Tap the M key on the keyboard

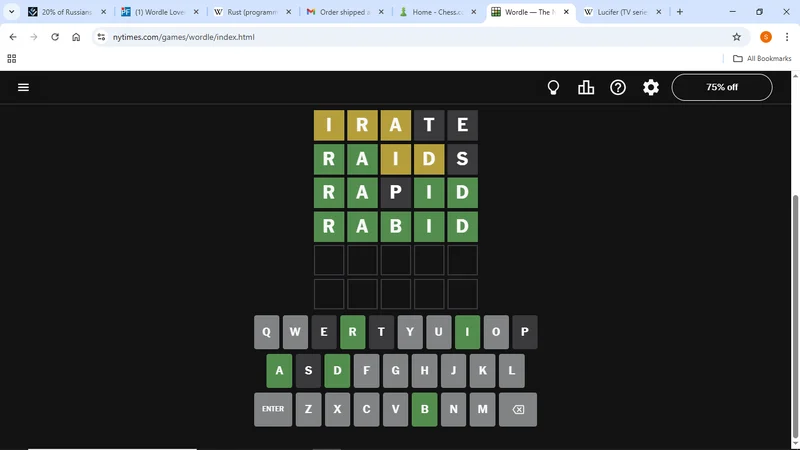click(x=483, y=409)
